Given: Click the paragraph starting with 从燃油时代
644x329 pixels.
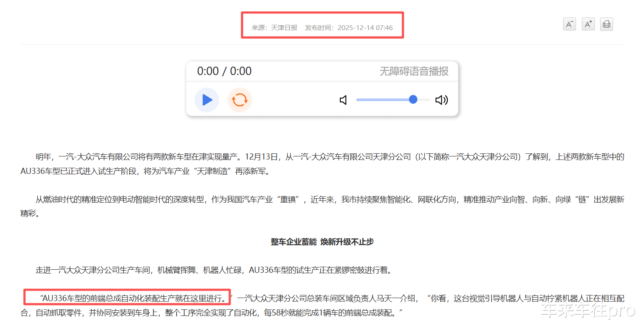Looking at the screenshot, I should (x=322, y=207).
